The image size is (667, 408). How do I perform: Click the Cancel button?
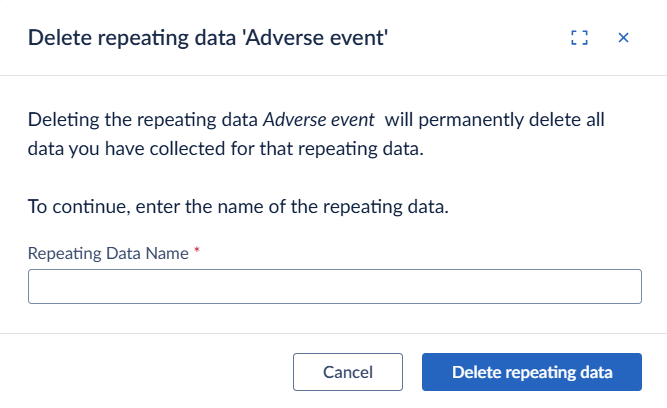tap(348, 372)
